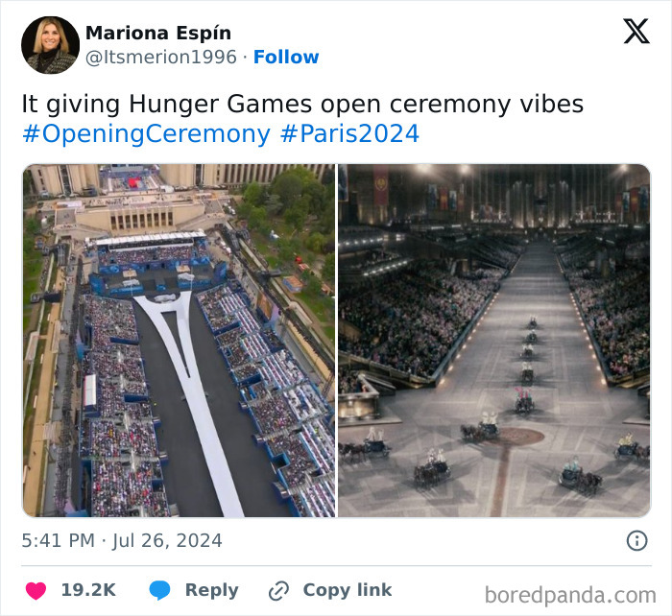Open the #OpeningCeremony hashtag
The image size is (672, 616).
[146, 133]
